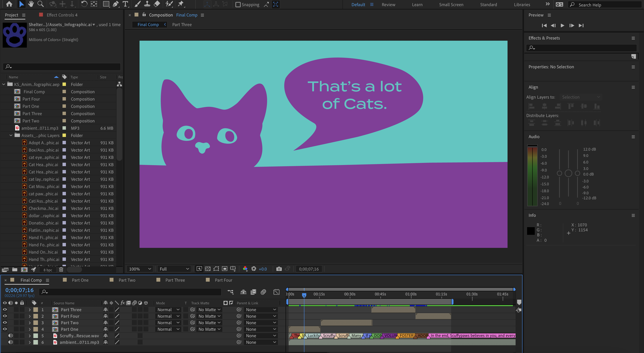Viewport: 644px width, 353px height.
Task: Create a new folder in Project panel
Action: (15, 270)
